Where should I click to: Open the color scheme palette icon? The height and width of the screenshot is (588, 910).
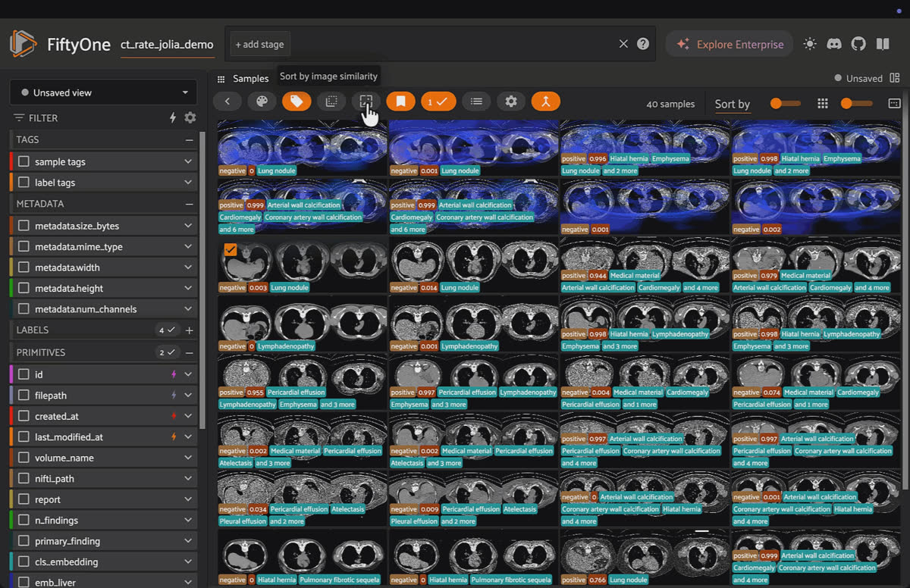tap(262, 102)
